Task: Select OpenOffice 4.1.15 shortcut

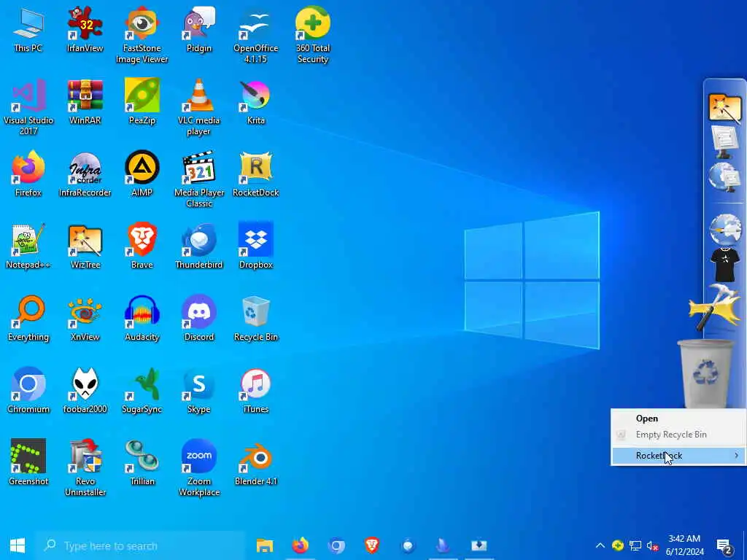Action: click(x=256, y=35)
